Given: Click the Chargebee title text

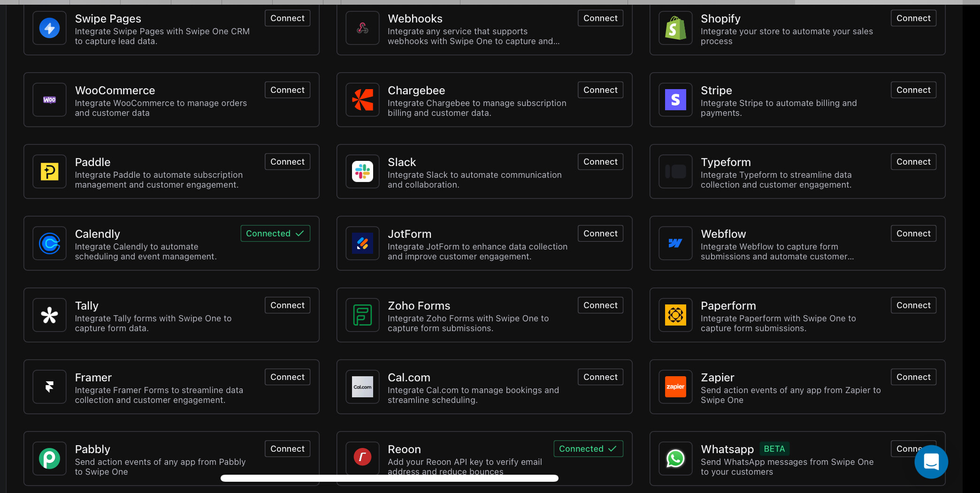Looking at the screenshot, I should tap(416, 91).
